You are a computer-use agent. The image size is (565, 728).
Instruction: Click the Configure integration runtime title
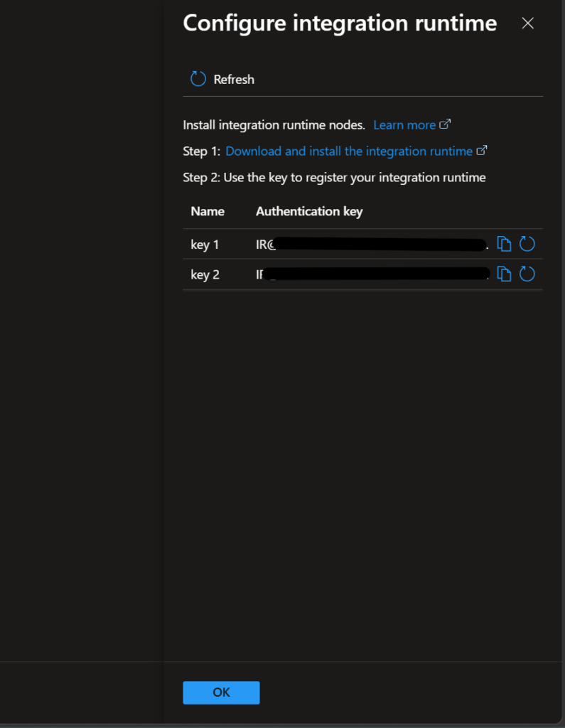click(340, 23)
